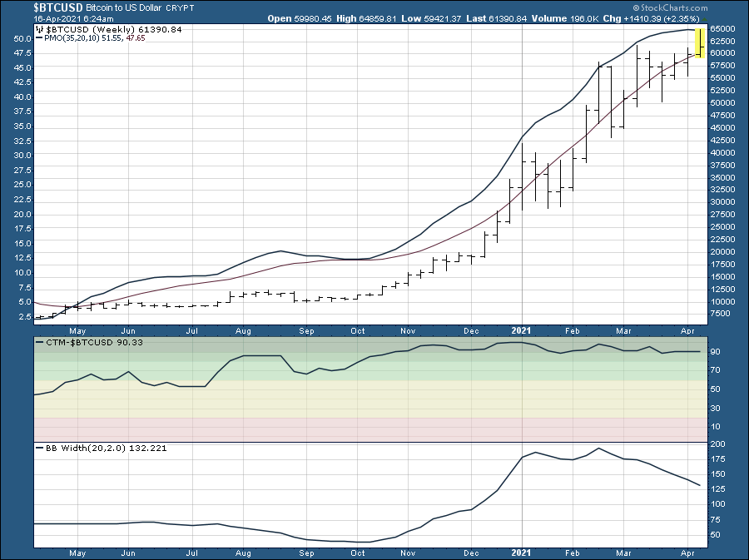
Task: Click the yellow highlighted latest price bar
Action: [702, 42]
